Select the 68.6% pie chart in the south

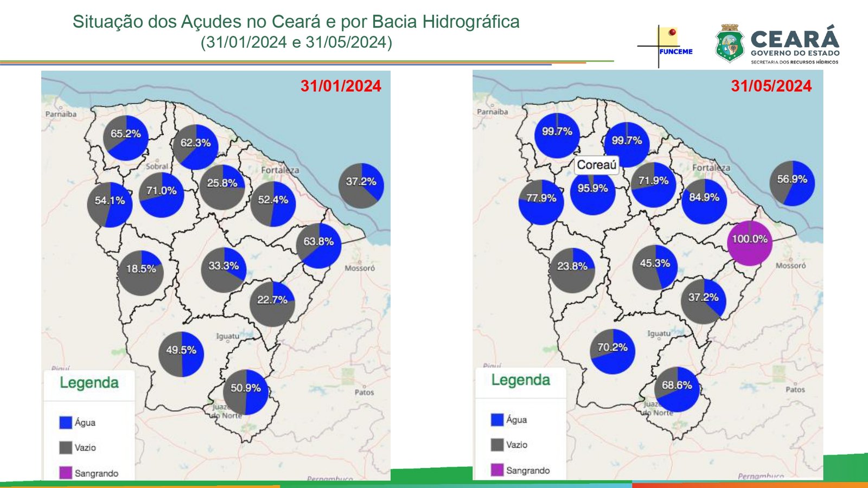pos(676,389)
